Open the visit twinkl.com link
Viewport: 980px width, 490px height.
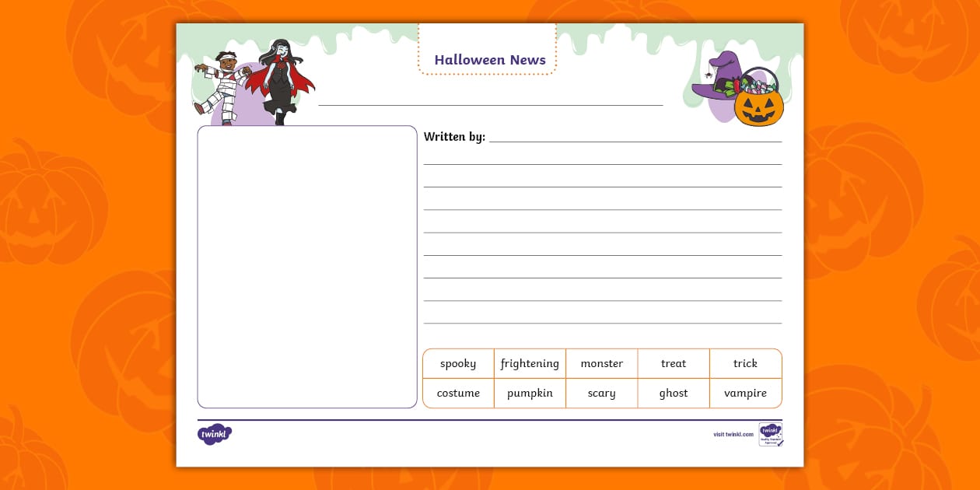(733, 434)
